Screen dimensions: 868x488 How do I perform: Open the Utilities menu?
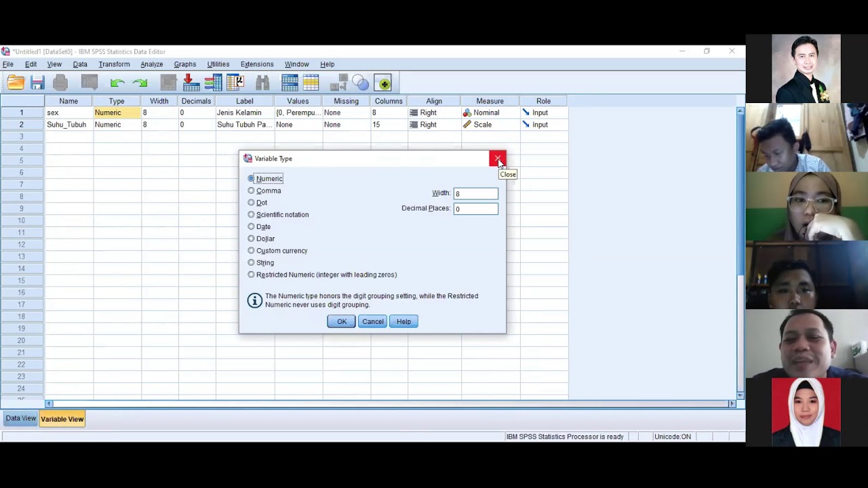(x=218, y=64)
